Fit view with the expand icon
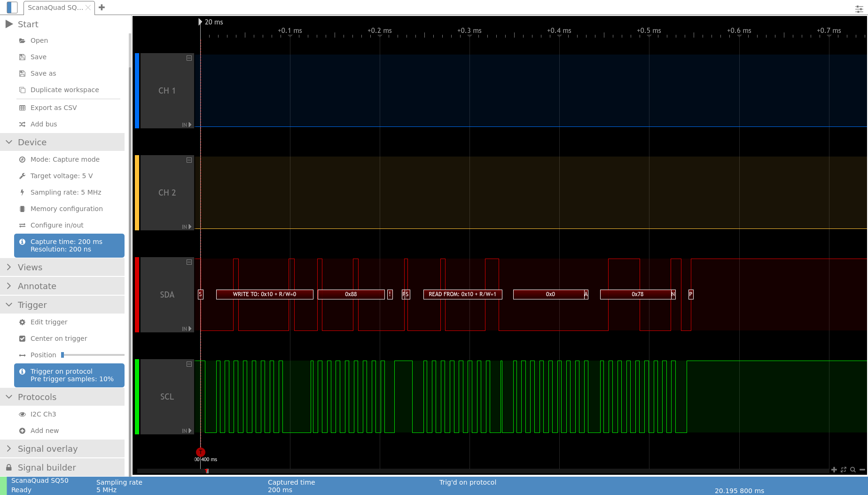 coord(844,470)
